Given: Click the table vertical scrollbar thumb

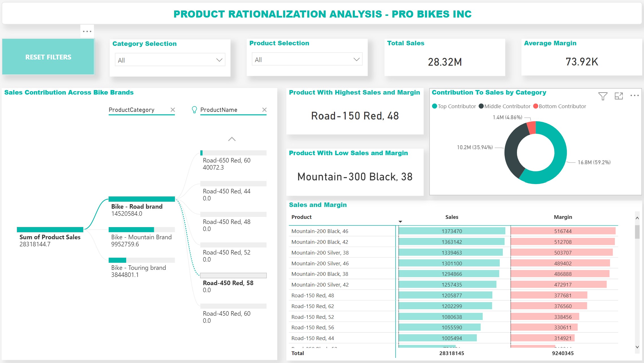Looking at the screenshot, I should point(637,232).
